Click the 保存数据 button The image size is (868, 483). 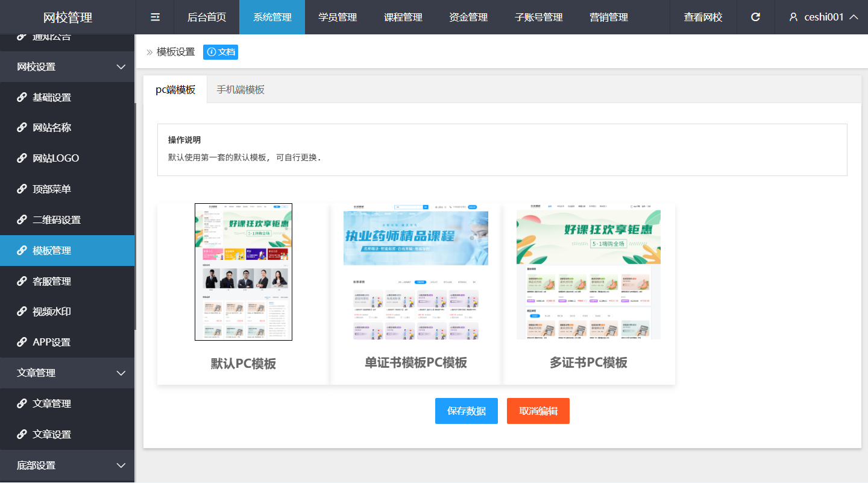point(467,411)
